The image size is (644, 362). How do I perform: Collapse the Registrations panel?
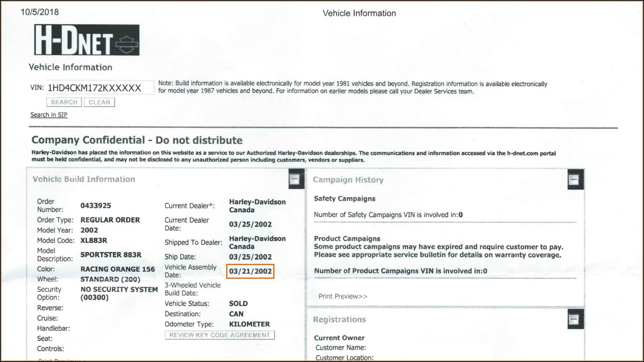(574, 320)
